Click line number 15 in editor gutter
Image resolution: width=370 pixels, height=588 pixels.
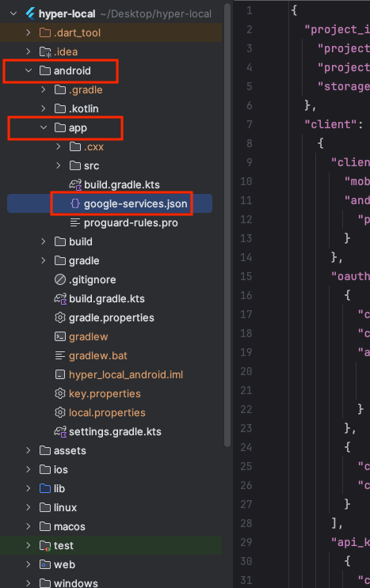[246, 276]
